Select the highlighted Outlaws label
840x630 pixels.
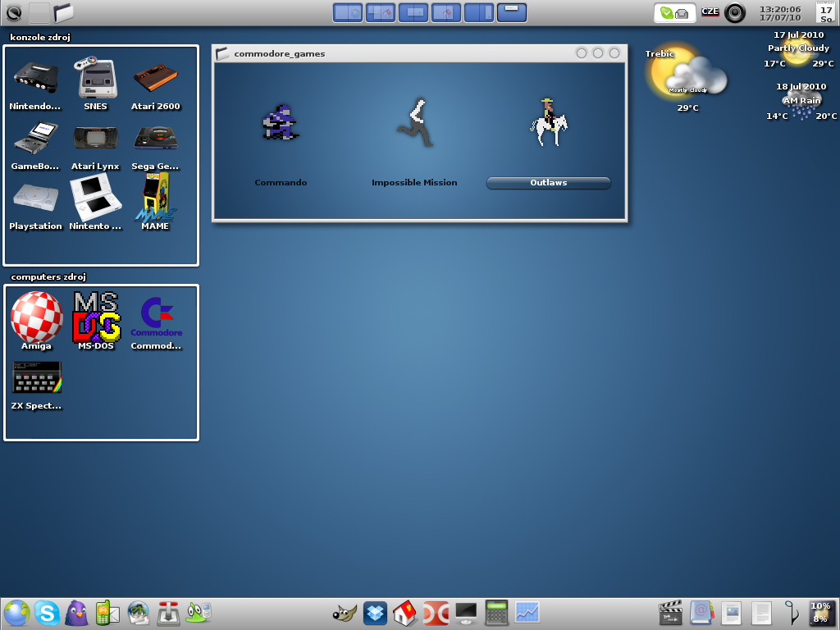pyautogui.click(x=549, y=183)
